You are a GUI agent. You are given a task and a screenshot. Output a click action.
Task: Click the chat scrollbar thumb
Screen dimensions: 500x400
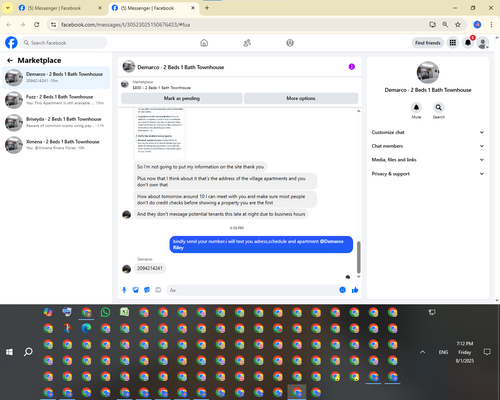pyautogui.click(x=359, y=257)
